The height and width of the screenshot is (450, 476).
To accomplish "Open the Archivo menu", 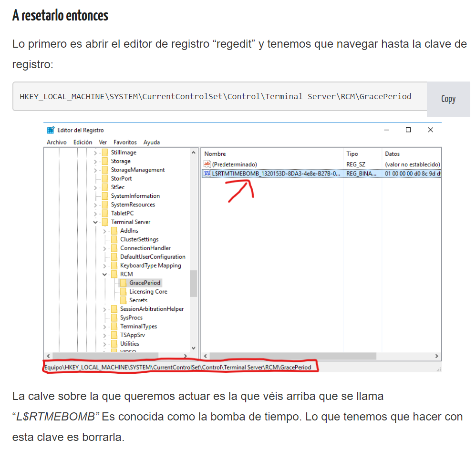I will pos(56,142).
